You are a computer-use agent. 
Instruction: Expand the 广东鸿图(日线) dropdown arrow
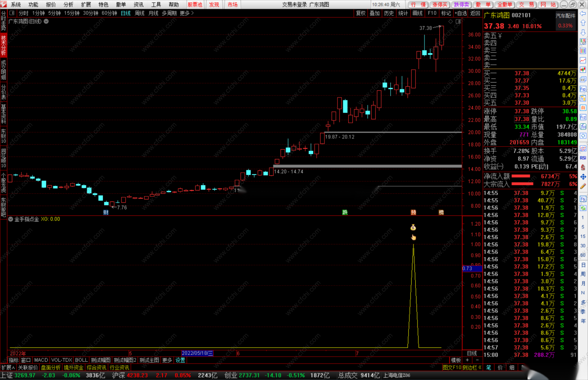46,21
